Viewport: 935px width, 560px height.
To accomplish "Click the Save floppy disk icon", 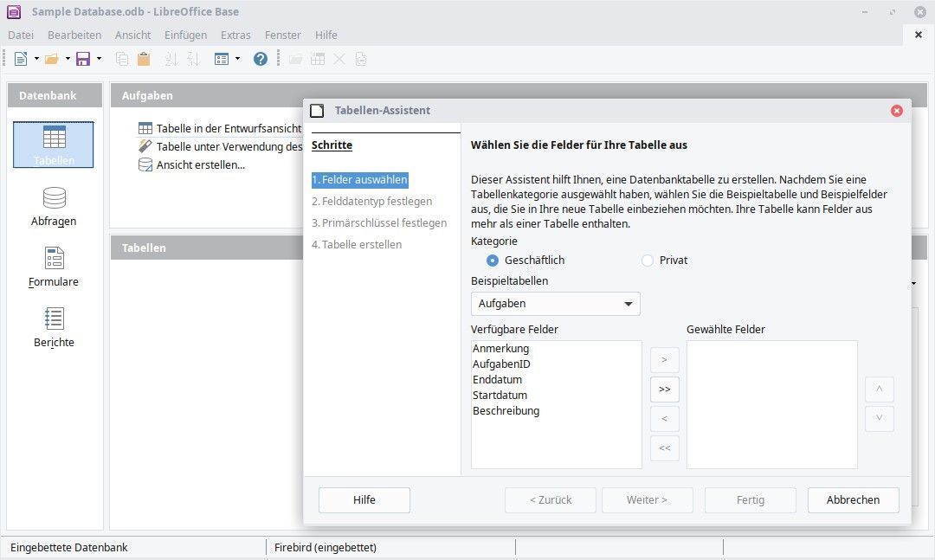I will tap(83, 59).
